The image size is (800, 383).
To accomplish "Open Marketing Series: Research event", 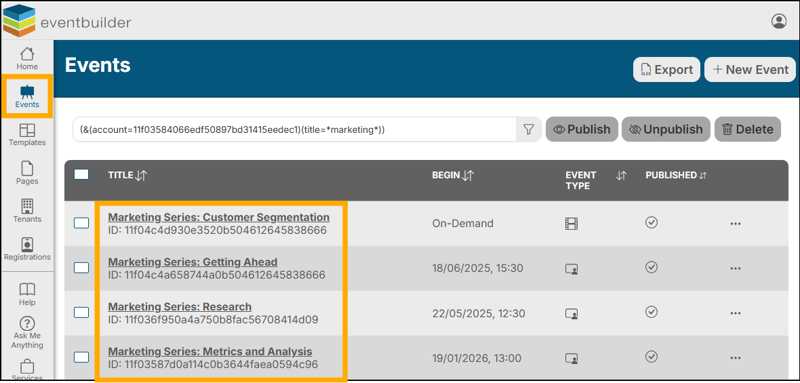I will 180,307.
